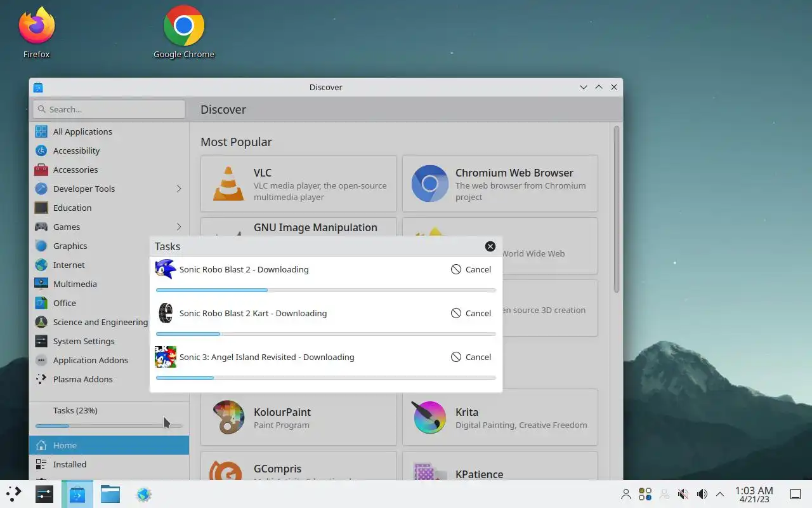The width and height of the screenshot is (812, 508).
Task: Open the VLC traffic cone app card
Action: tap(299, 184)
